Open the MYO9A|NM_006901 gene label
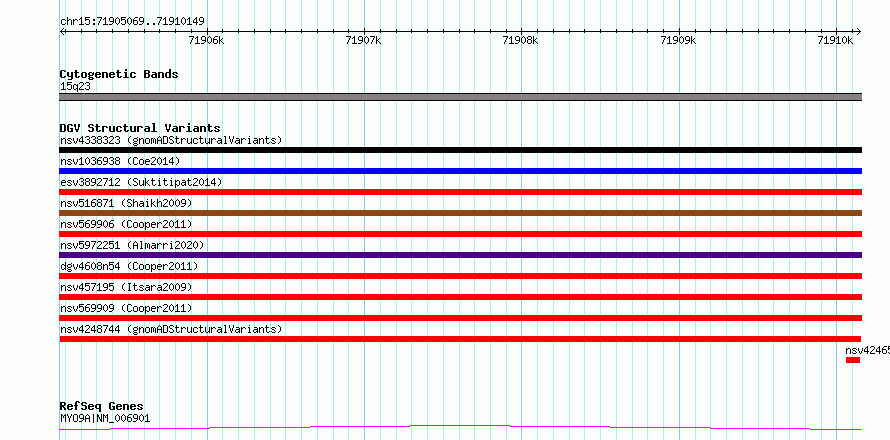 105,419
